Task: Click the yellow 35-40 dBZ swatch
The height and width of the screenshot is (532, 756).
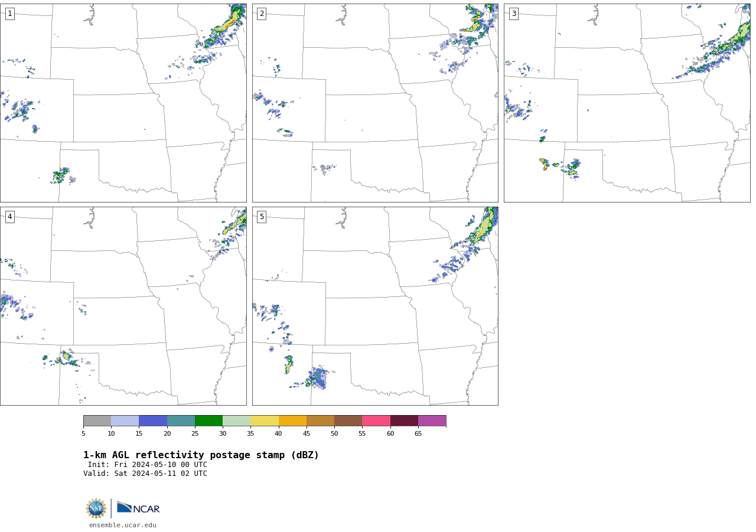Action: coord(265,421)
